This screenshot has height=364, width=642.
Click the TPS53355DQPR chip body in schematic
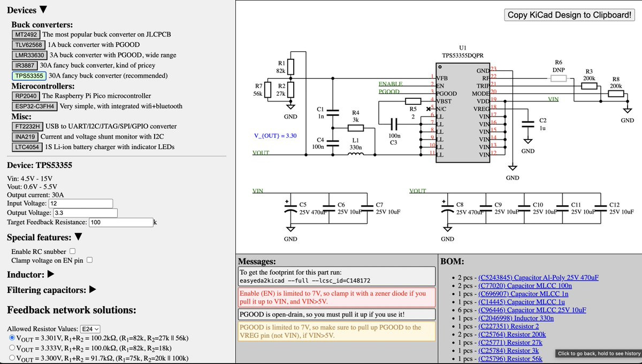tap(462, 113)
